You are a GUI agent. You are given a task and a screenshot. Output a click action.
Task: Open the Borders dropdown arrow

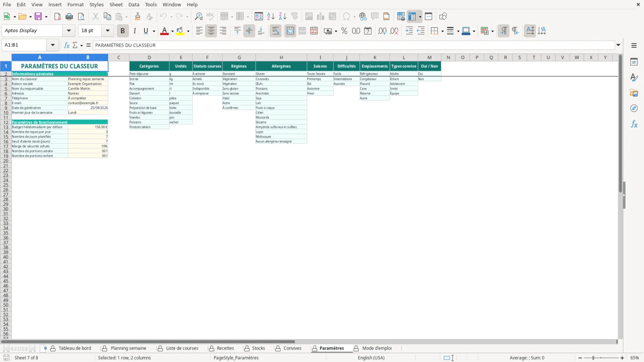(x=442, y=31)
